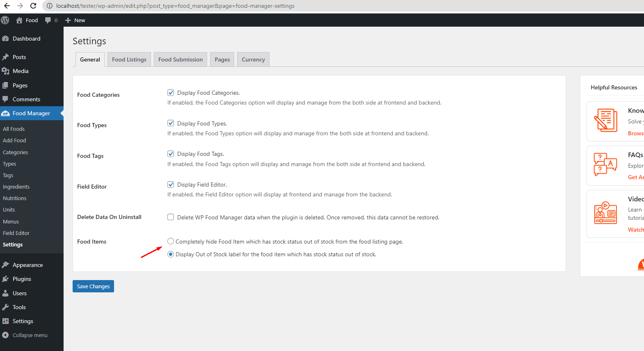
Task: Toggle Display Food Tags checkbox
Action: click(171, 154)
